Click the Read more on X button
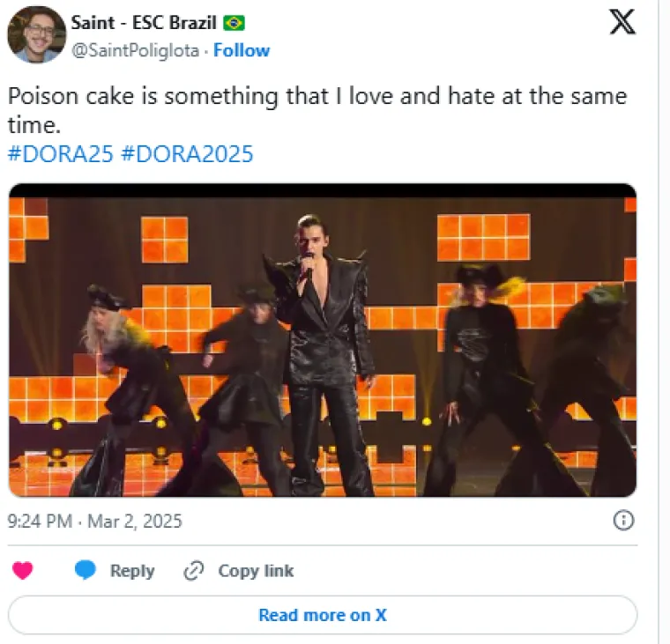The height and width of the screenshot is (644, 670). click(x=322, y=615)
